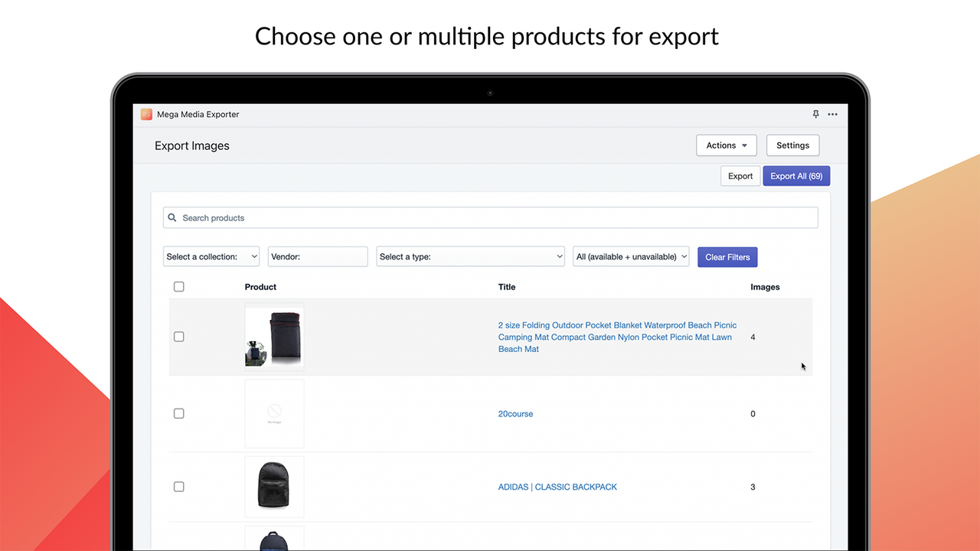
Task: Open the ADIDAS | CLASSIC BACKPACK link
Action: click(557, 486)
